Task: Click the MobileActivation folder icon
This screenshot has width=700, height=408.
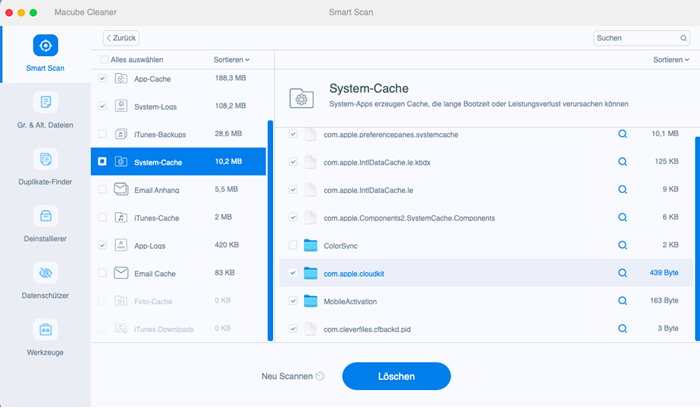Action: click(310, 301)
